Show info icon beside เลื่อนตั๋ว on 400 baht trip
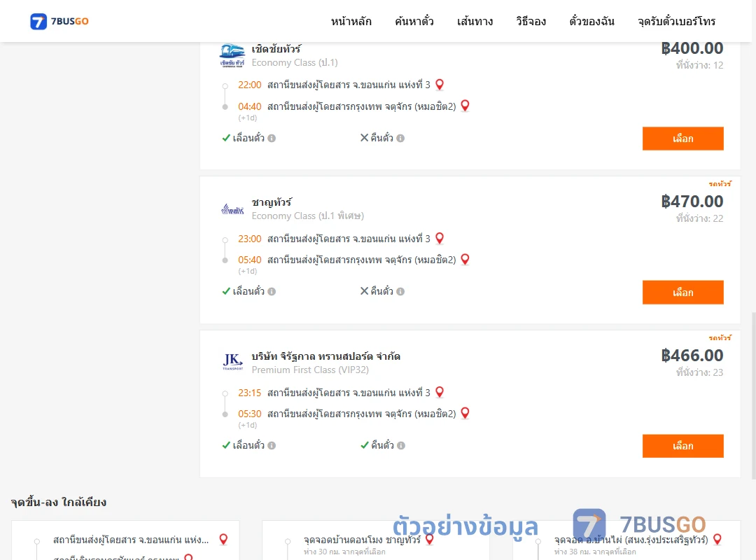This screenshot has height=560, width=756. pos(272,139)
